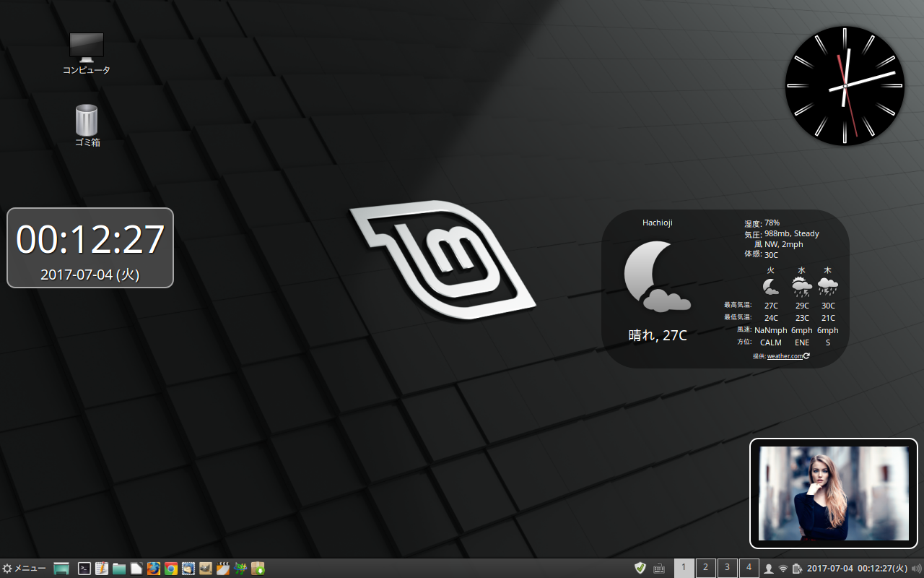Image resolution: width=924 pixels, height=578 pixels.
Task: Click the NW, 2mph wind value
Action: coord(784,244)
